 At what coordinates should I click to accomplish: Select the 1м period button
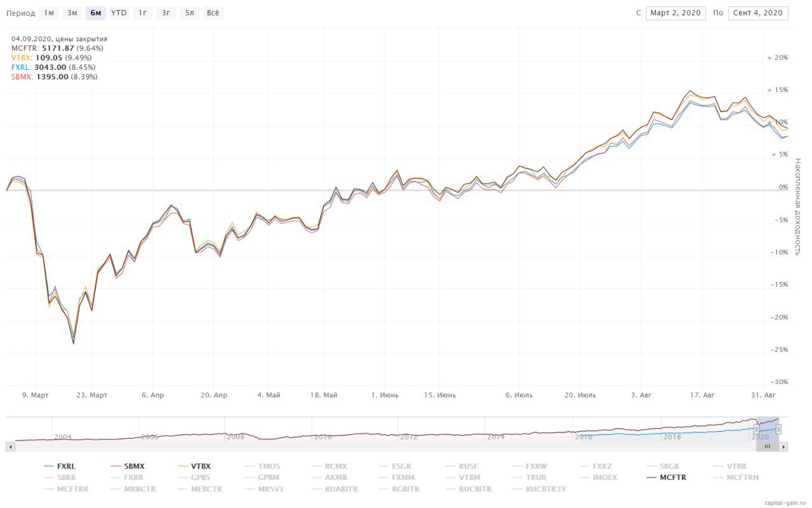click(x=49, y=13)
